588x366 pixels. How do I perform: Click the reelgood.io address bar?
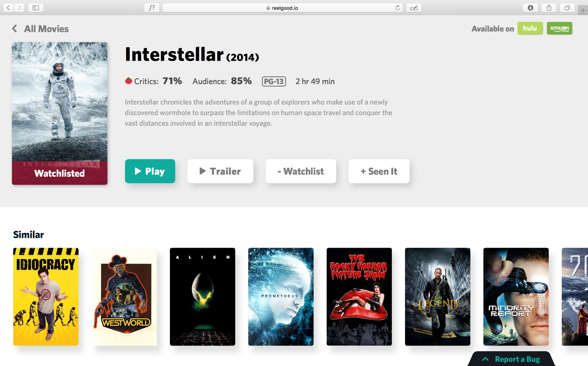[283, 8]
